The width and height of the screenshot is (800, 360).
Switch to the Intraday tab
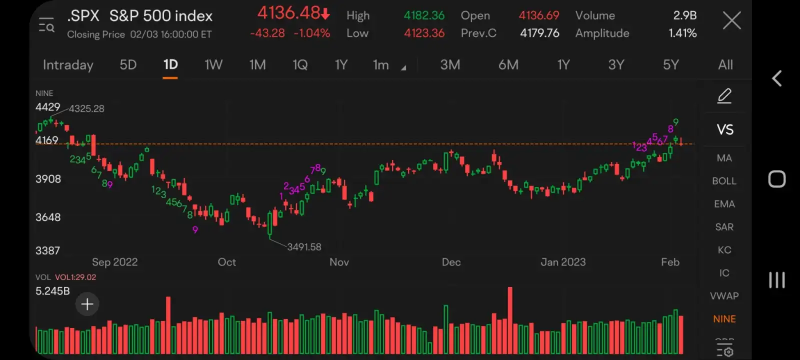click(x=68, y=65)
